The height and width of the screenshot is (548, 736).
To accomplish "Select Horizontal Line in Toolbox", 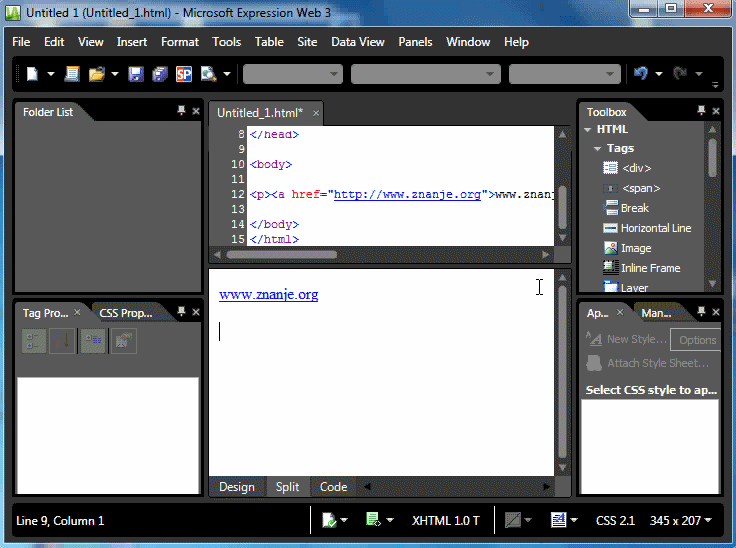I will [655, 228].
